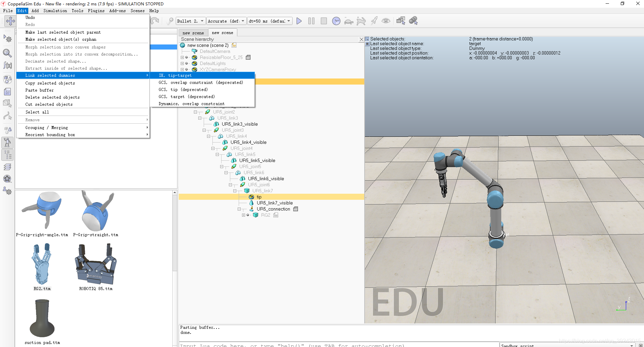
Task: Toggle visualization eye icon
Action: [x=386, y=21]
